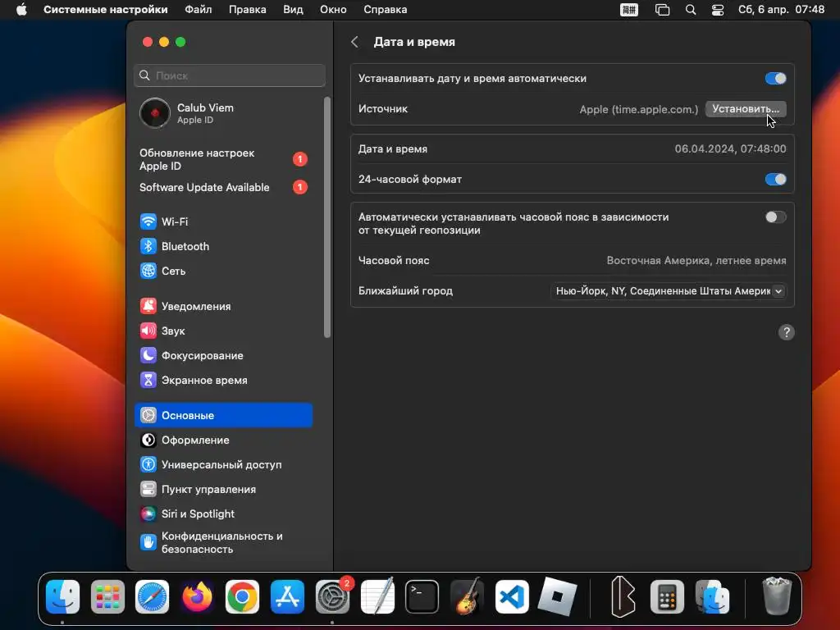Go back from Дата и время
The height and width of the screenshot is (630, 840).
pyautogui.click(x=354, y=42)
